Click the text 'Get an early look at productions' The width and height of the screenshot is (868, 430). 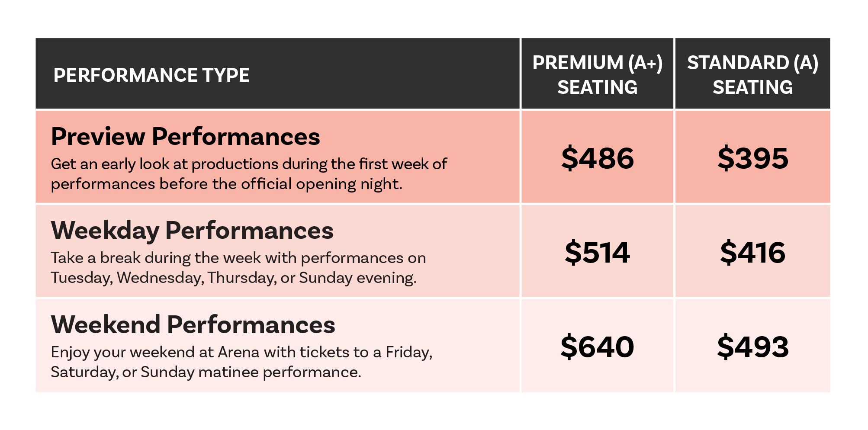(x=165, y=164)
